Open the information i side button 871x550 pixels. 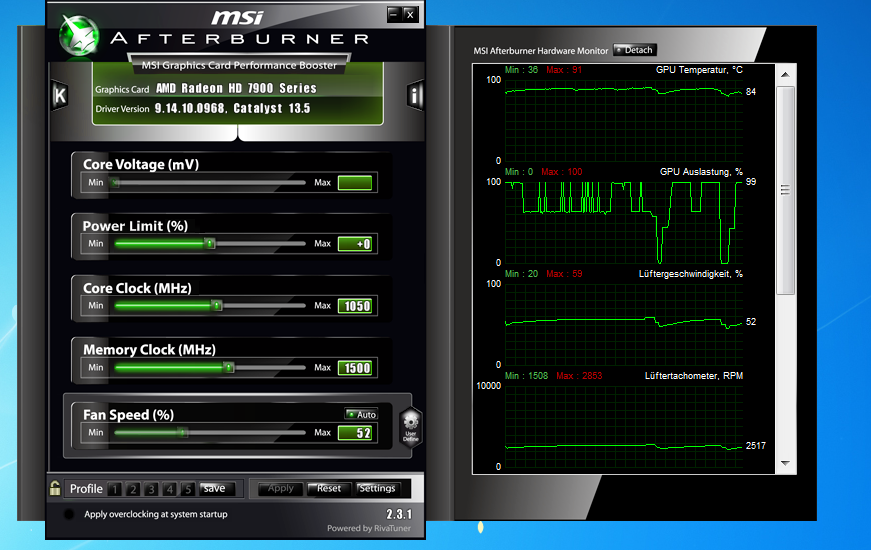(x=414, y=96)
